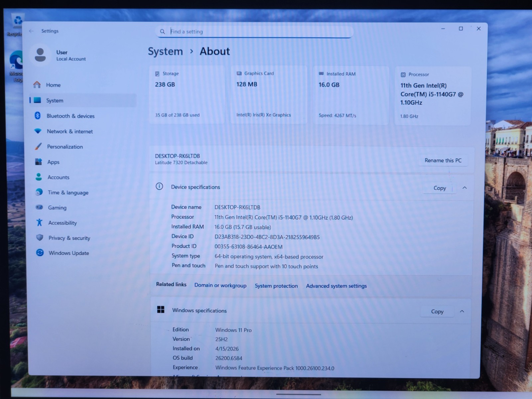Collapse the Device specifications section
Image resolution: width=532 pixels, height=399 pixels.
point(465,188)
